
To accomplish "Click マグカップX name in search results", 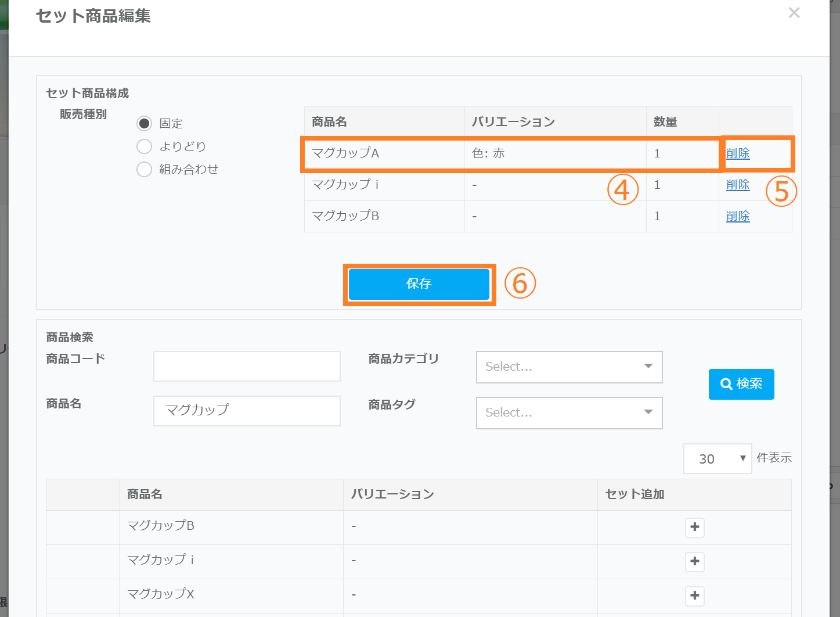I will (161, 594).
